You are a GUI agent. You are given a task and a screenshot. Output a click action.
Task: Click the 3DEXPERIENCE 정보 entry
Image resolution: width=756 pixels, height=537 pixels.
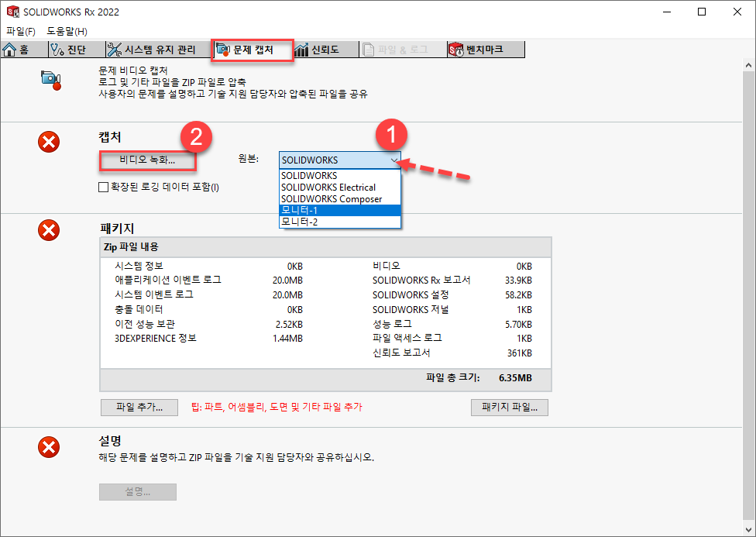[x=155, y=338]
